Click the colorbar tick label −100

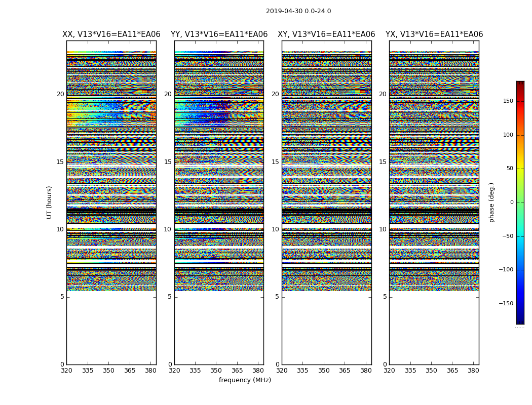(x=506, y=270)
